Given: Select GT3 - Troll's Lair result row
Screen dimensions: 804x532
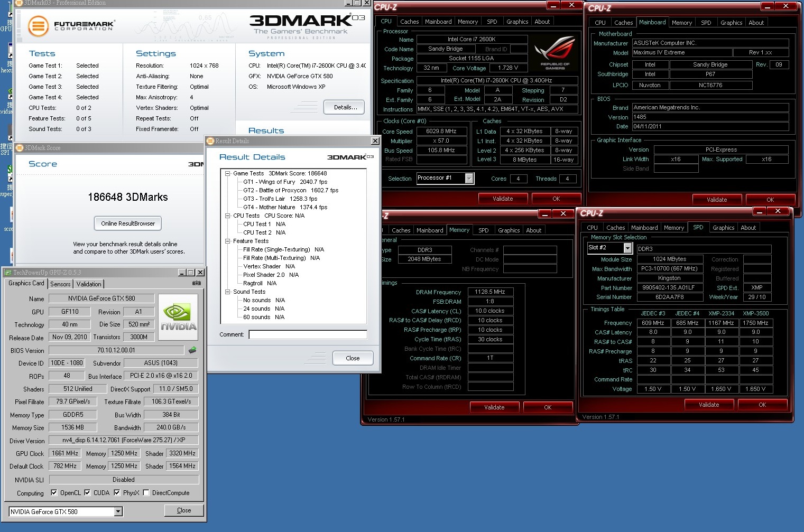Looking at the screenshot, I should tap(280, 199).
